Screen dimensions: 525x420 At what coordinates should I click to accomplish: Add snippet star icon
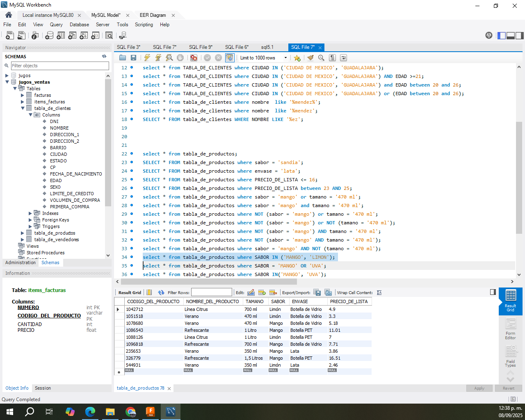click(297, 58)
